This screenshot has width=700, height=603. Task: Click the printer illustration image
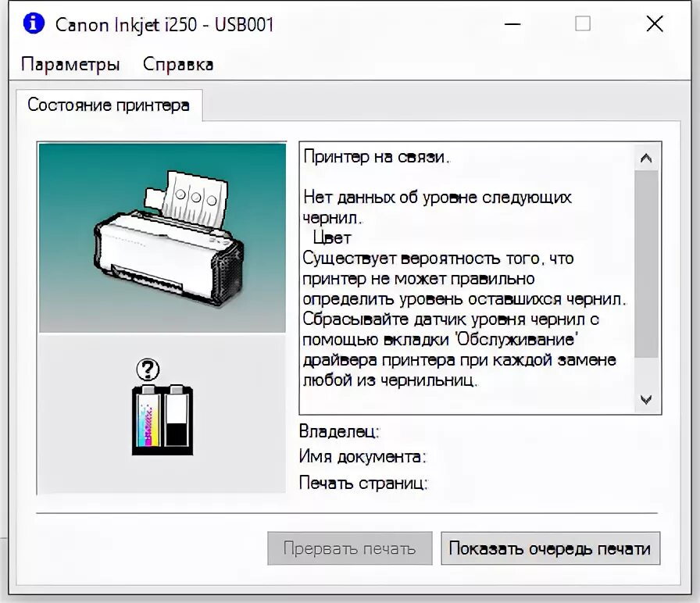tap(162, 238)
